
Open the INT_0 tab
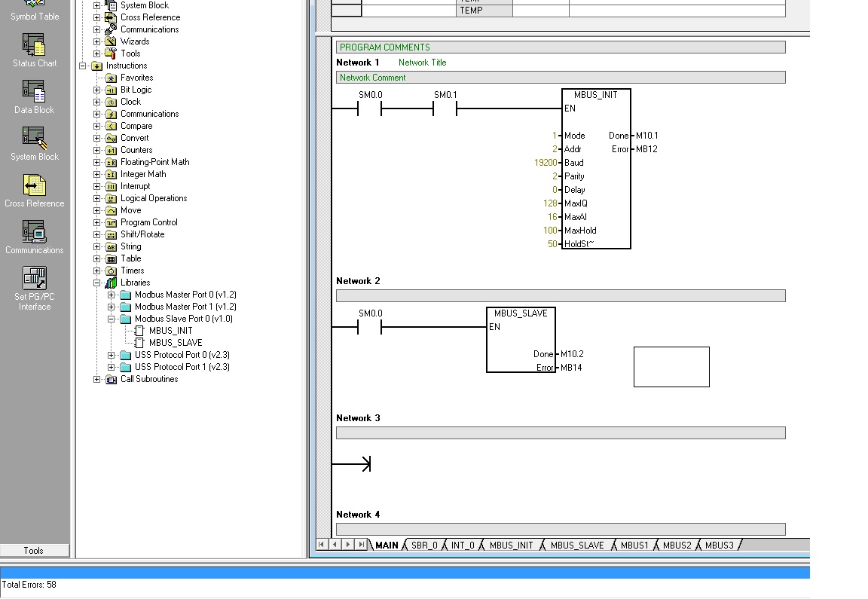point(463,546)
